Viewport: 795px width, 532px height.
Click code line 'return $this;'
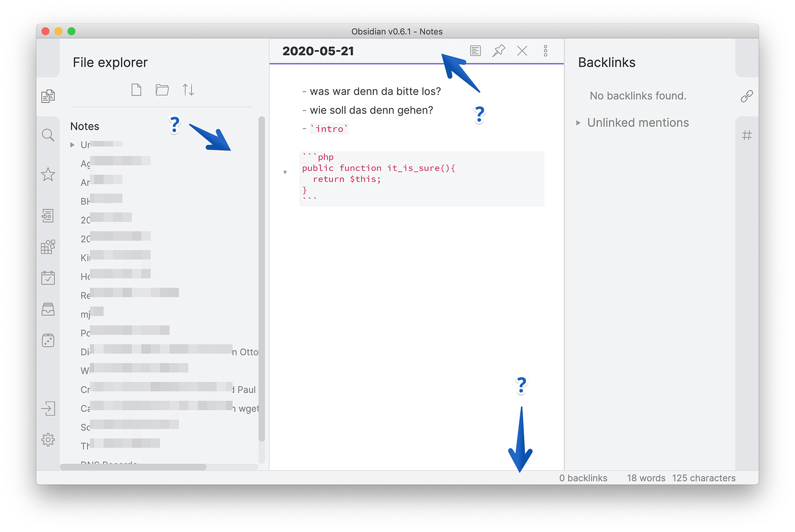point(347,180)
